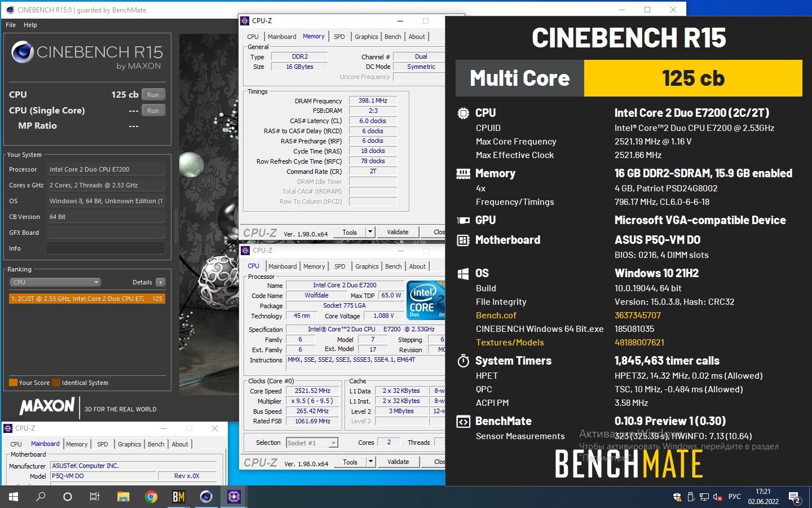Click the Motherboard icon in BenchMate panel
The height and width of the screenshot is (508, 812).
(463, 240)
